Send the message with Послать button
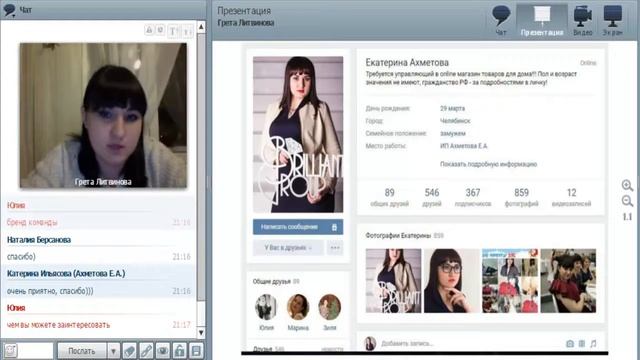The height and width of the screenshot is (360, 640). click(82, 351)
